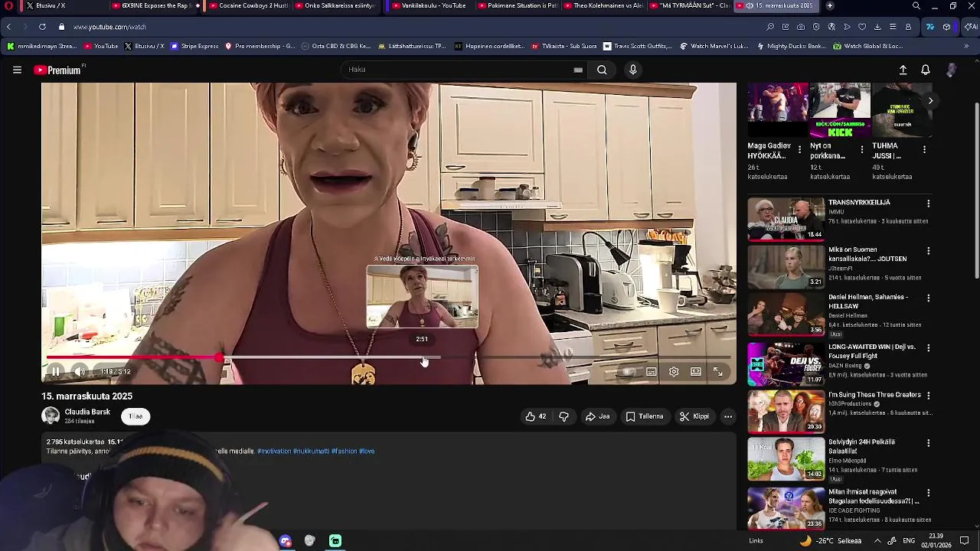The width and height of the screenshot is (980, 551).
Task: Open options menu for Selviydyin 24H Pelkällä Salaatilla
Action: tap(928, 442)
